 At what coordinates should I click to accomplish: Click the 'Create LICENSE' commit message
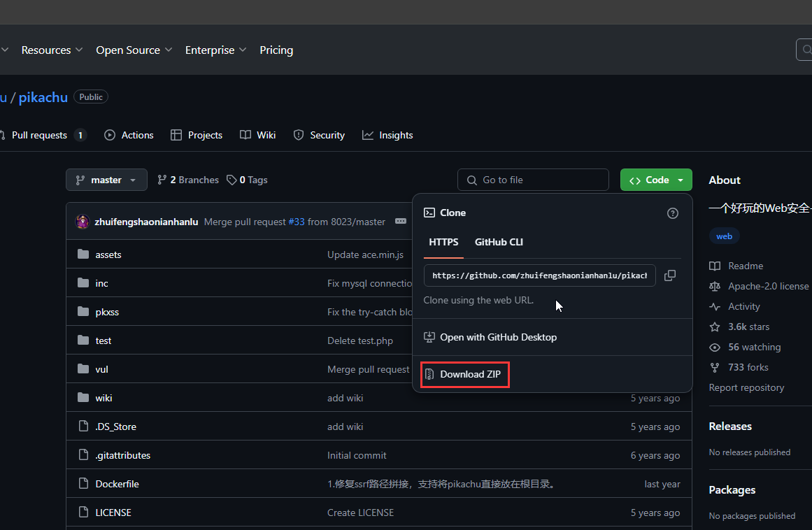click(x=360, y=513)
